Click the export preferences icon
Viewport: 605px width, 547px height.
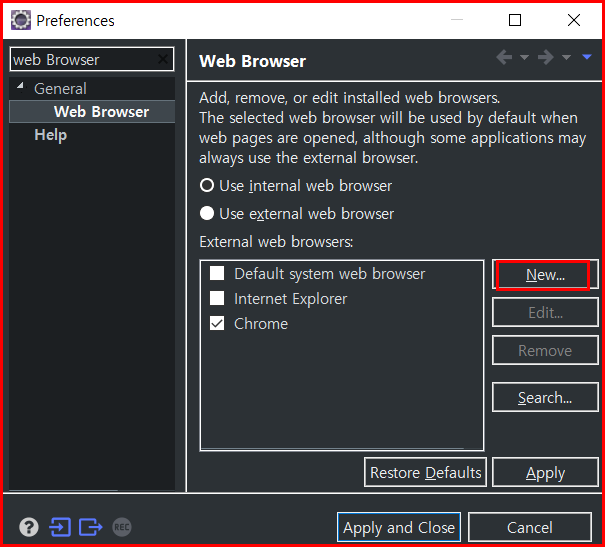91,527
